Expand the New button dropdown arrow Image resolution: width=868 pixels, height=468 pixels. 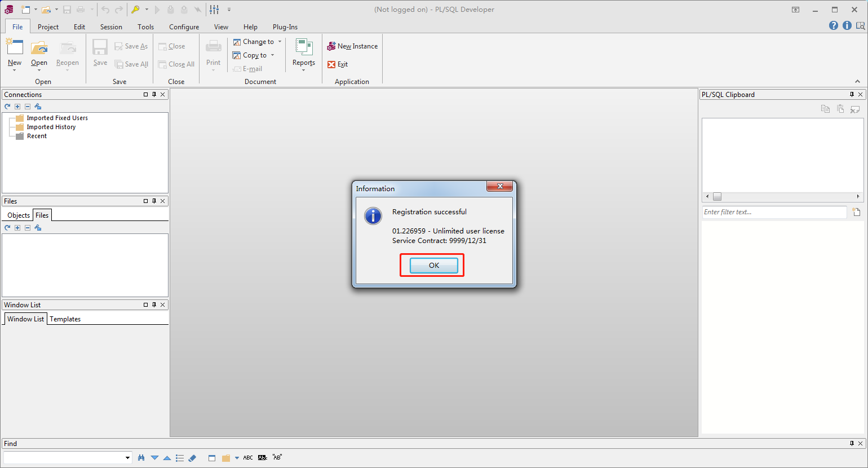(15, 70)
